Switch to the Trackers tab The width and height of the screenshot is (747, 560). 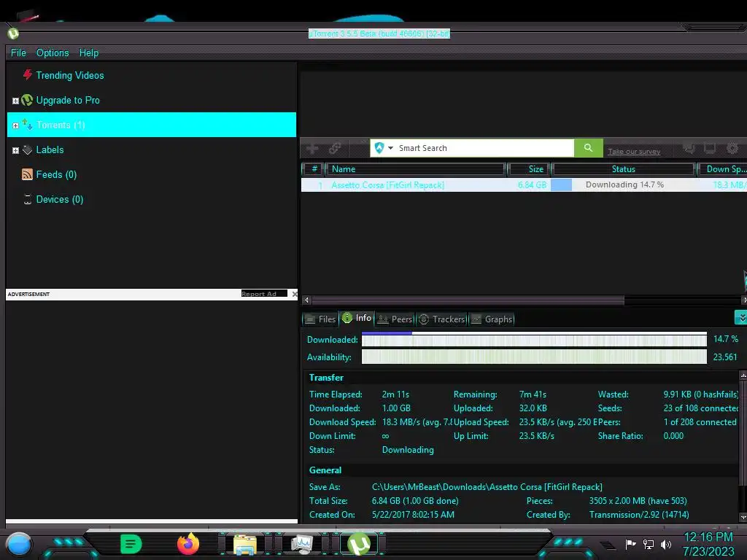pyautogui.click(x=441, y=319)
